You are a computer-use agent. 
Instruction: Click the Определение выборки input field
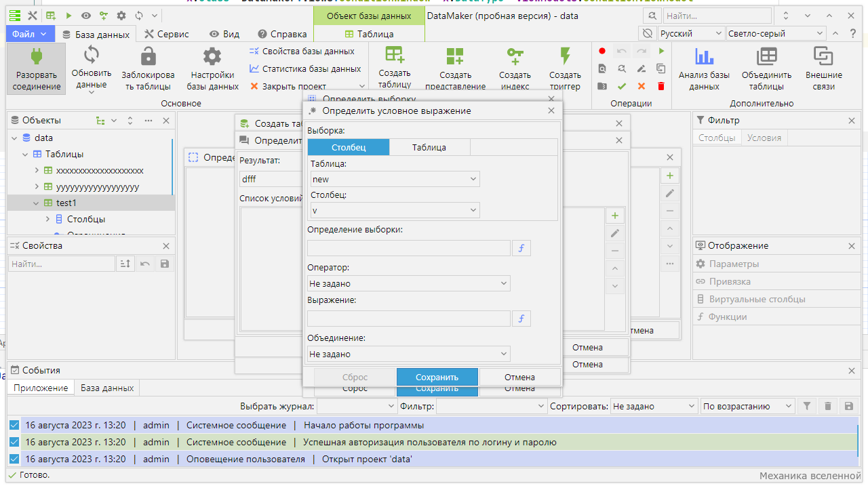coord(409,248)
